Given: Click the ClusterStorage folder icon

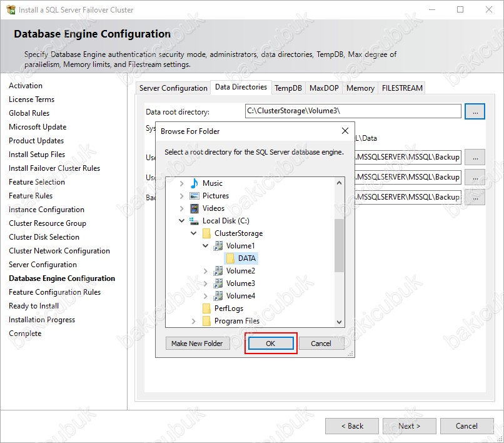Looking at the screenshot, I should click(207, 233).
